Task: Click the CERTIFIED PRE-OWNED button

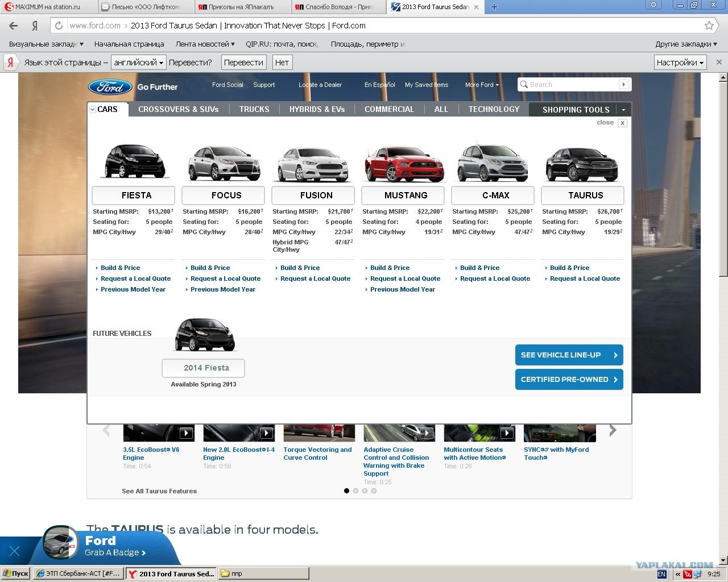Action: [x=569, y=379]
